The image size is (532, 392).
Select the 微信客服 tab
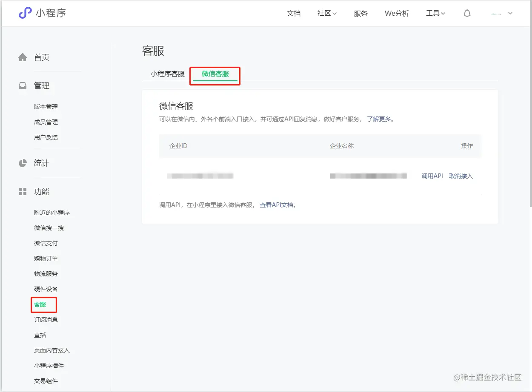(x=215, y=74)
